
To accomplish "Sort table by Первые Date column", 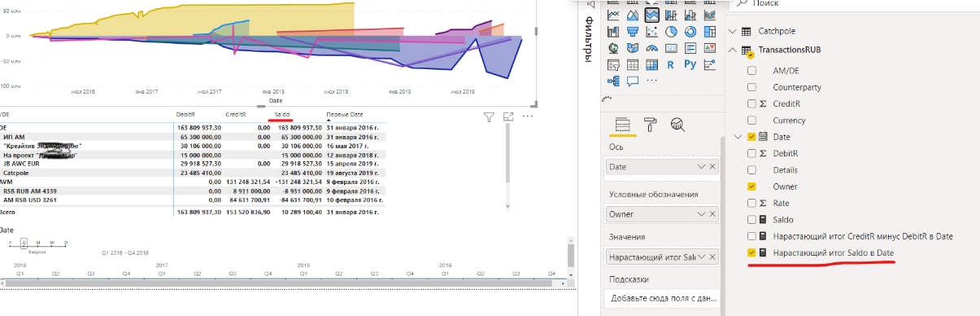I will pyautogui.click(x=345, y=115).
